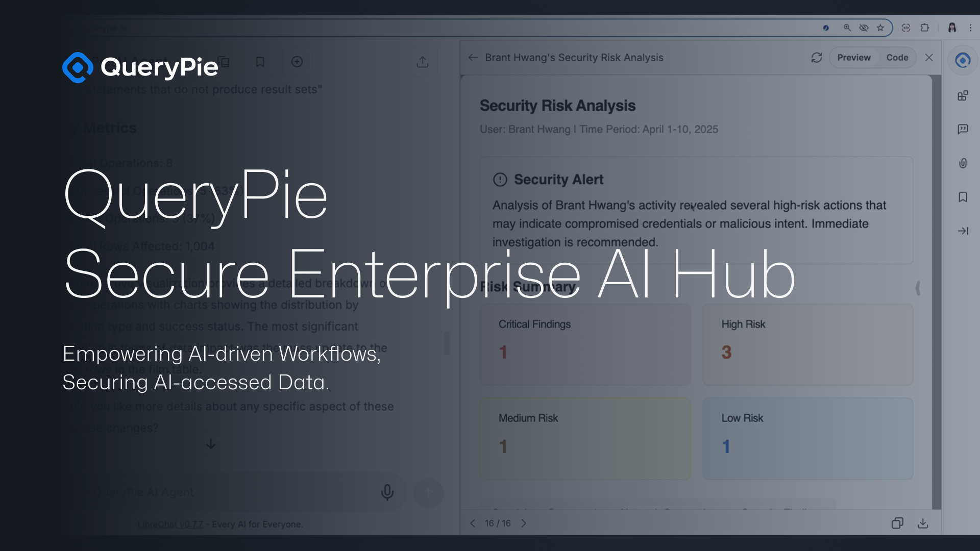
Task: Go to next artifact version chevron
Action: [x=524, y=523]
